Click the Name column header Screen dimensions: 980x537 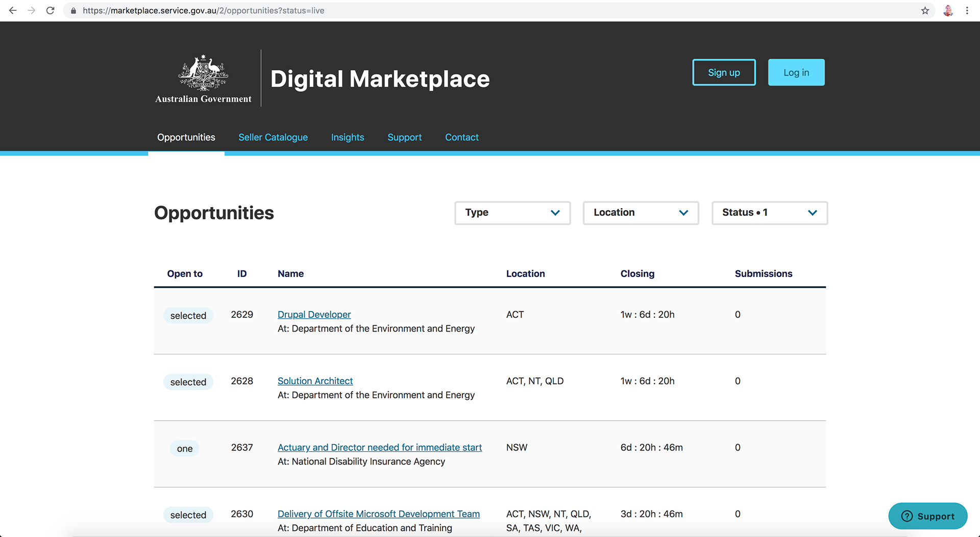click(x=290, y=274)
